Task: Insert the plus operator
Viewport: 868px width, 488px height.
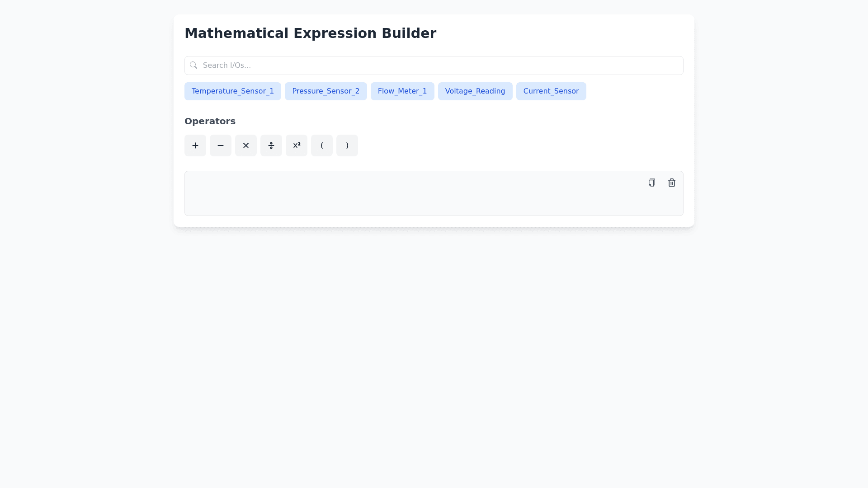Action: pos(195,145)
